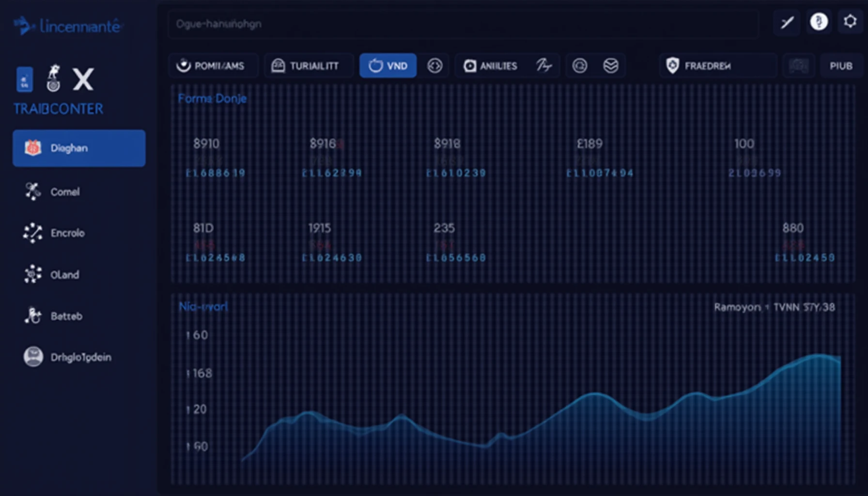Click the stacked layers icon in the toolbar
The height and width of the screenshot is (496, 868).
click(x=611, y=65)
